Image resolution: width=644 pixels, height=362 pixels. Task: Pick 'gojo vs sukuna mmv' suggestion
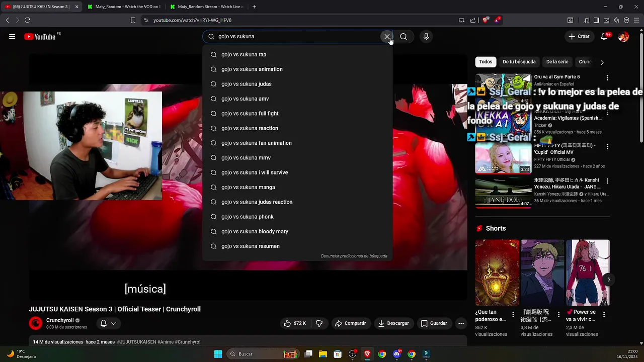297,158
